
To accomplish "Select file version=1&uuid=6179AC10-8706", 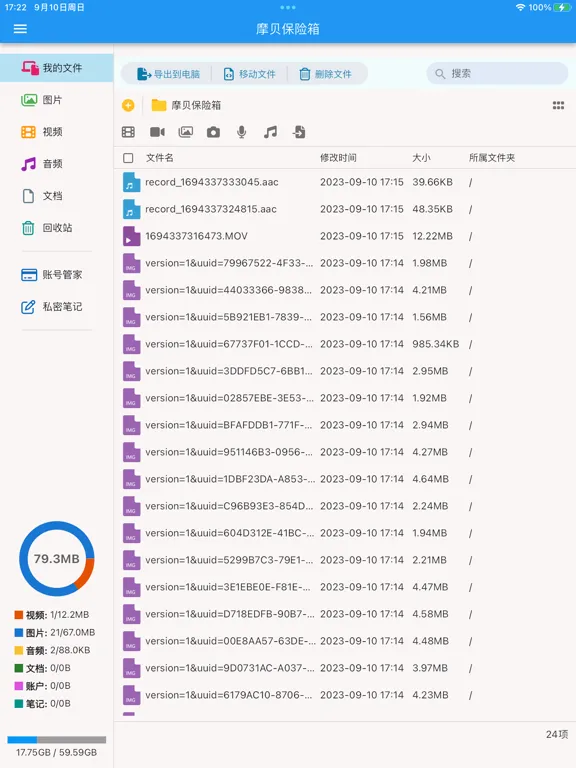I will point(345,695).
